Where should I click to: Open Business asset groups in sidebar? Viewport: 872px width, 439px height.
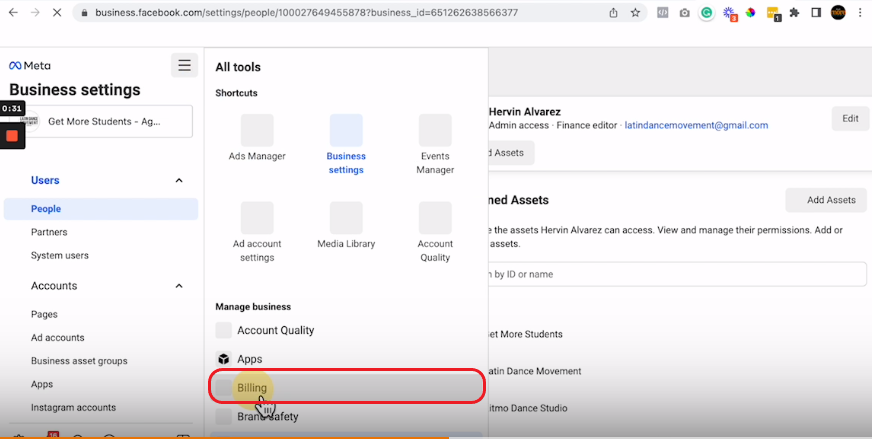tap(79, 361)
